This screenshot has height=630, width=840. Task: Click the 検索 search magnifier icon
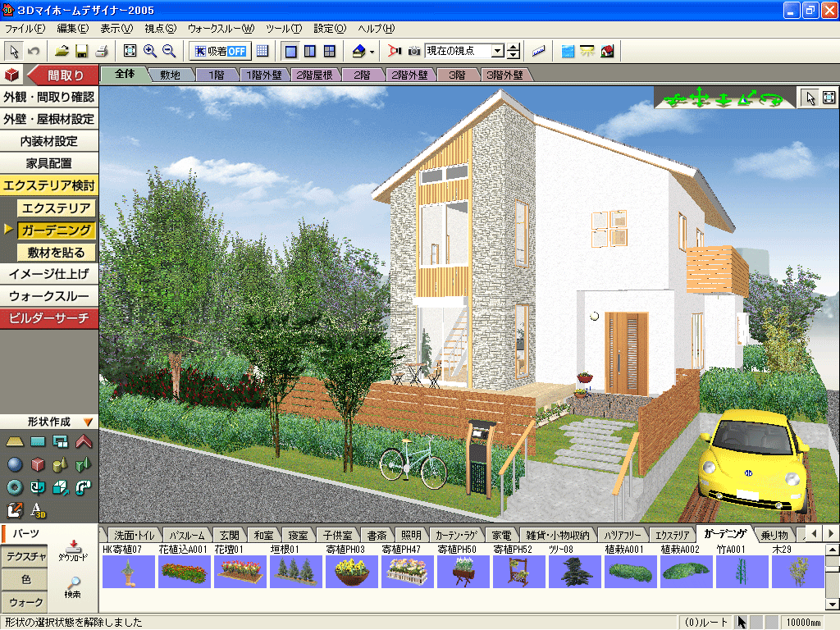click(x=72, y=587)
